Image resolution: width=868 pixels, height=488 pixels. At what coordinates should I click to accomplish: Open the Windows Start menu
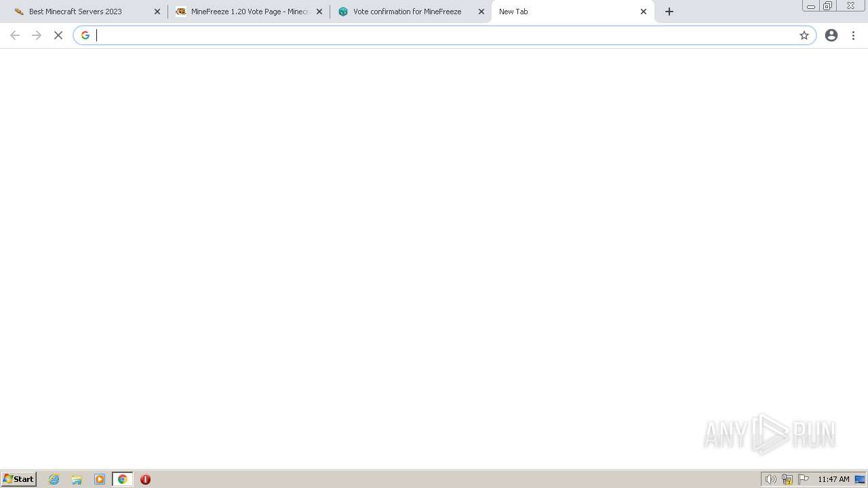pos(19,479)
